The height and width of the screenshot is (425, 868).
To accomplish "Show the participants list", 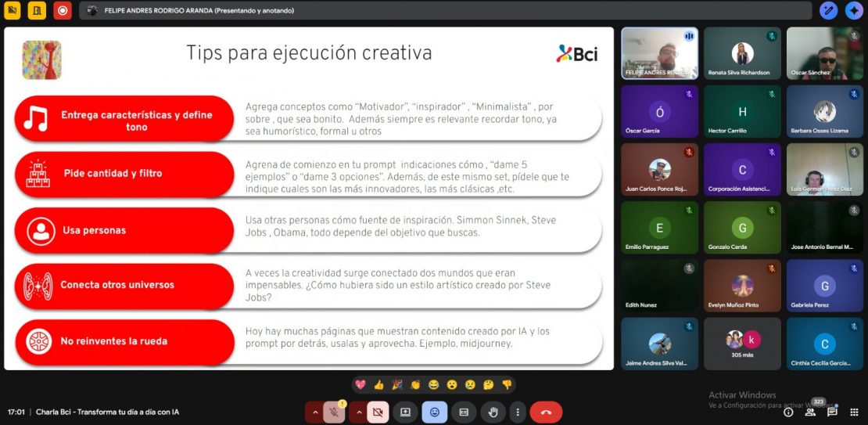I will point(811,412).
